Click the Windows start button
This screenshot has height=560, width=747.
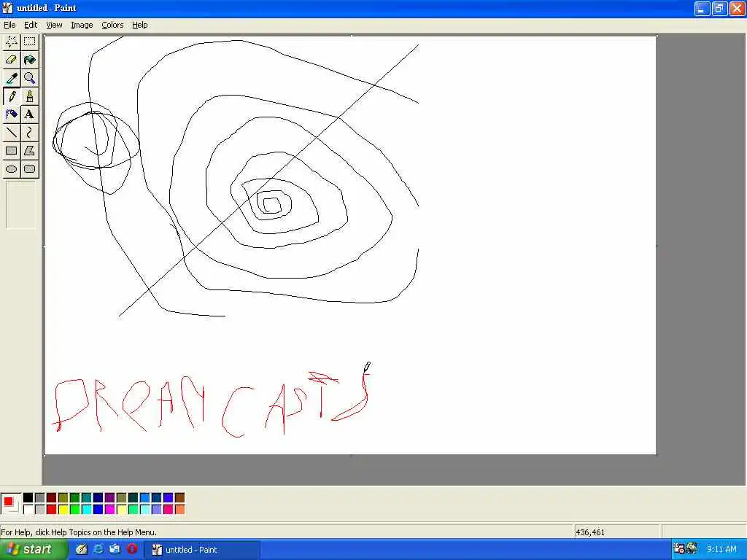[x=32, y=550]
